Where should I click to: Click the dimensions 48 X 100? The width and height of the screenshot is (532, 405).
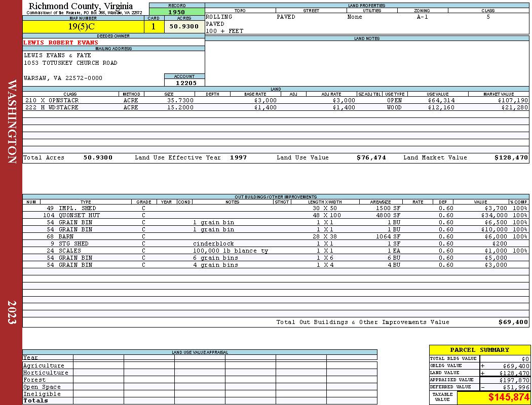[327, 216]
